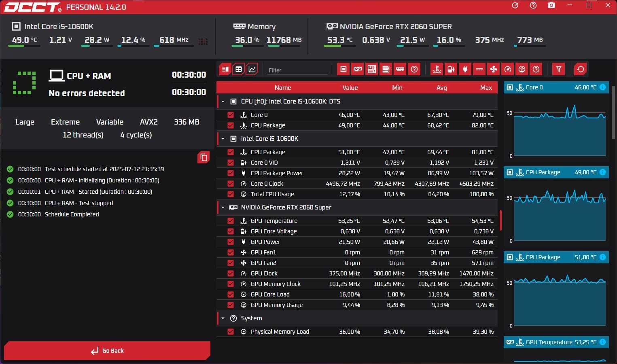The width and height of the screenshot is (617, 364).
Task: Toggle the clock speedometer sensor filter
Action: point(508,69)
